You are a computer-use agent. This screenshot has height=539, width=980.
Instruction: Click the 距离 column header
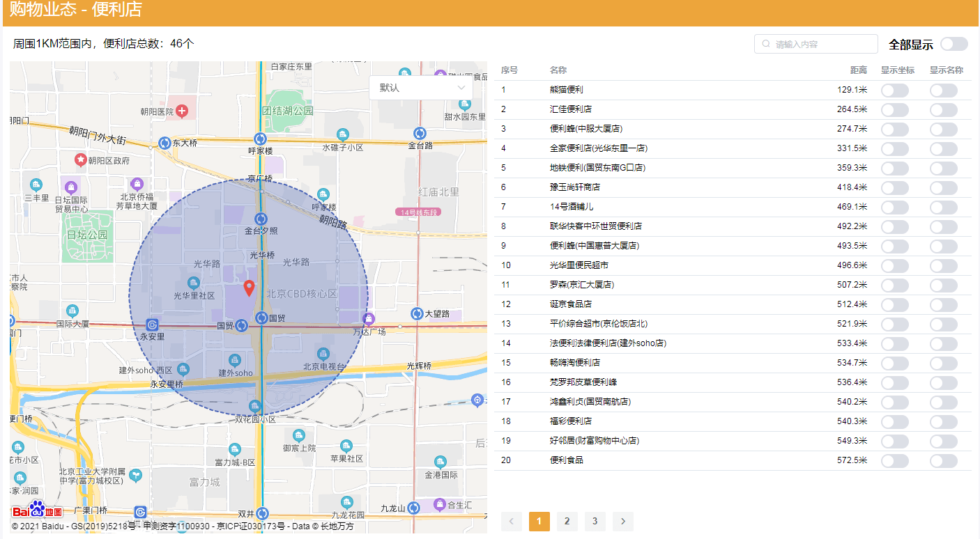point(859,70)
